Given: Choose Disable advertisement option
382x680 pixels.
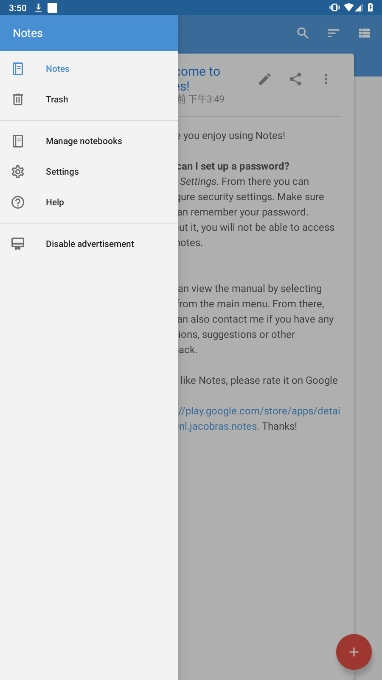Looking at the screenshot, I should (x=89, y=244).
